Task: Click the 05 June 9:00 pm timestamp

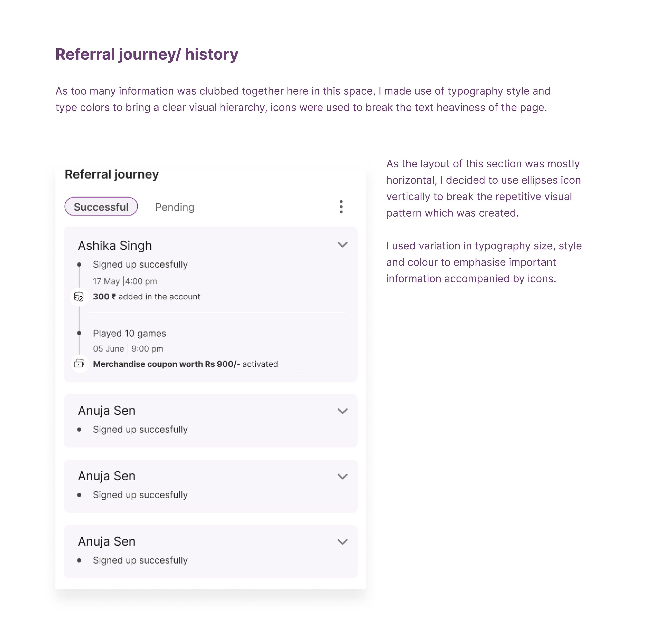Action: click(x=128, y=349)
